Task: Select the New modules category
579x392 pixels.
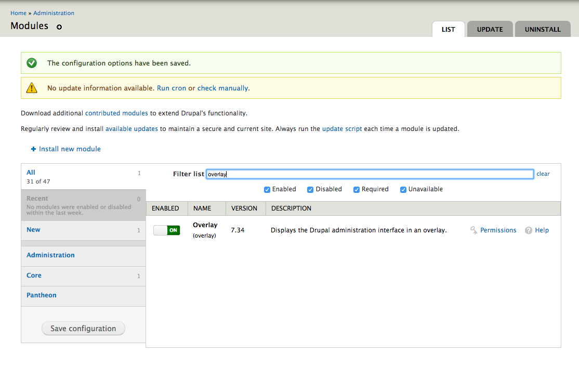Action: click(x=84, y=230)
